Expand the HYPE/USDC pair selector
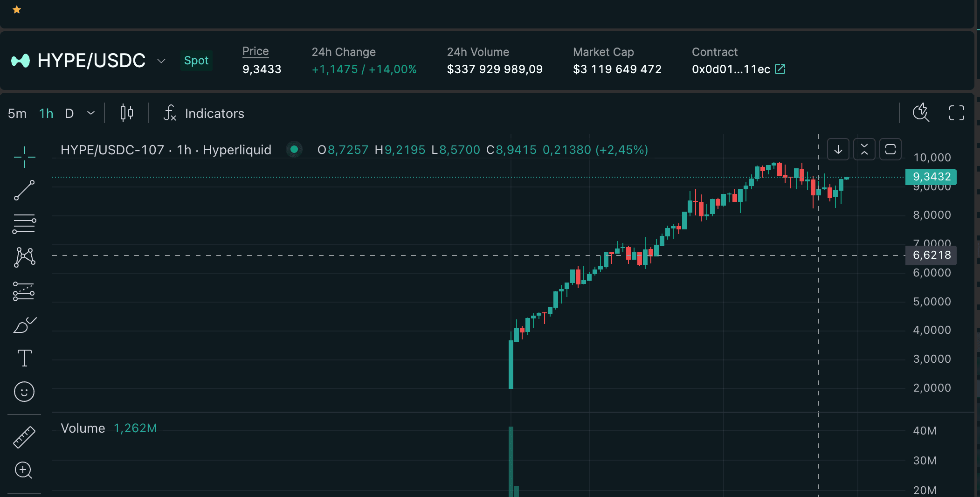 (x=161, y=61)
